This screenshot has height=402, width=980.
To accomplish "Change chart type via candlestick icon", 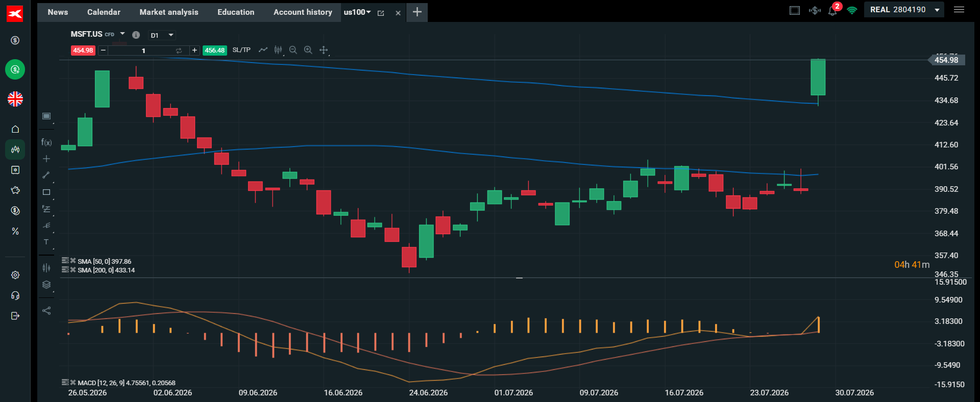I will (278, 50).
